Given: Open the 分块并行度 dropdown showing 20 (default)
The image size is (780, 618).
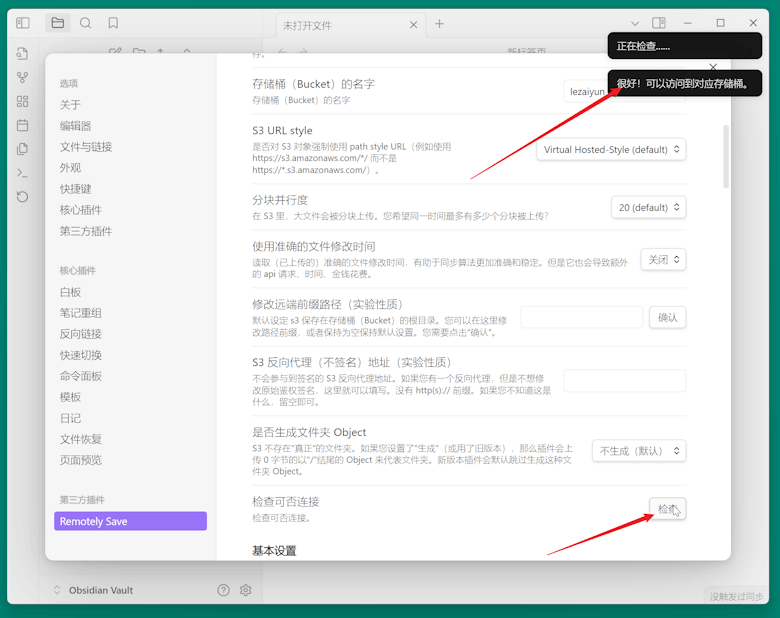Looking at the screenshot, I should click(x=648, y=207).
